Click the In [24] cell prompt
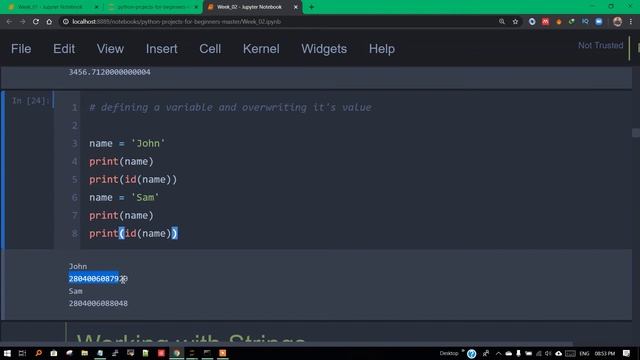Viewport: 640px width, 360px height. pos(30,100)
